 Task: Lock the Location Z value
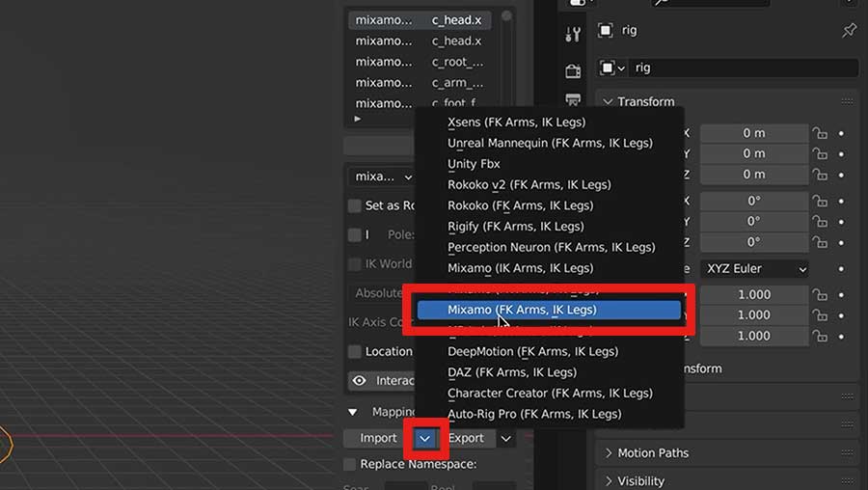[820, 175]
